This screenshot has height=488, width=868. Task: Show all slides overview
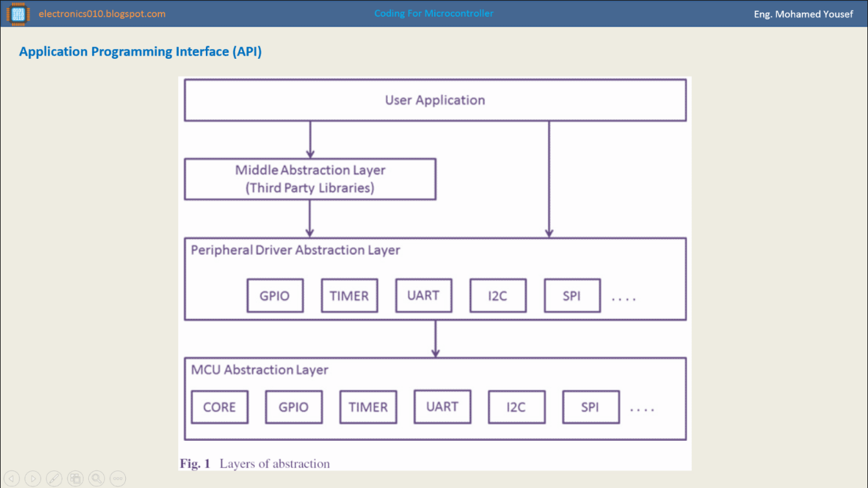[x=76, y=478]
